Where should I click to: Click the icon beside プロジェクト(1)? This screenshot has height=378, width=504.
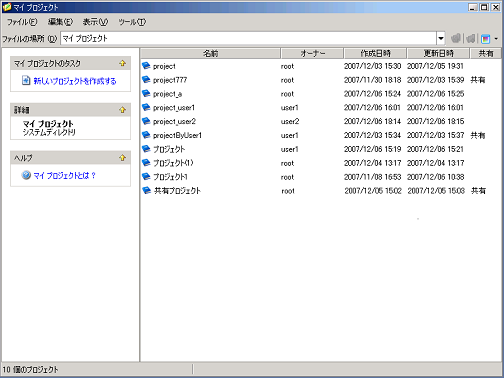(146, 163)
